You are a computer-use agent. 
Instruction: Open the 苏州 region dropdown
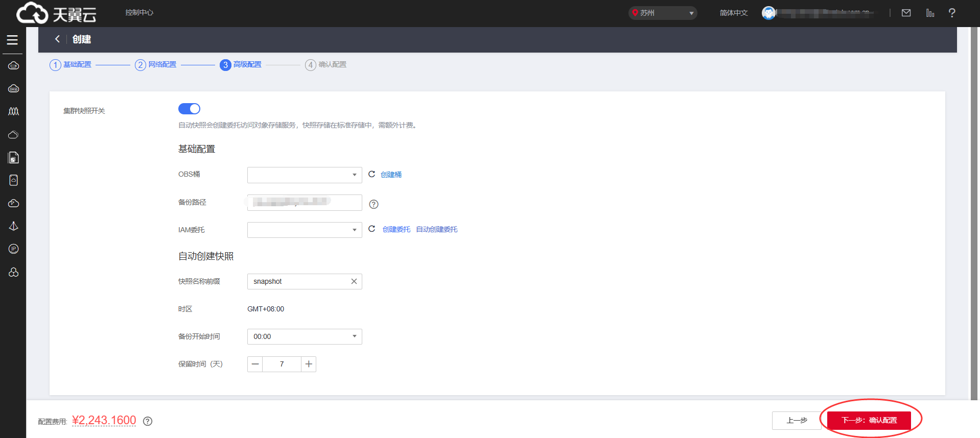coord(663,13)
